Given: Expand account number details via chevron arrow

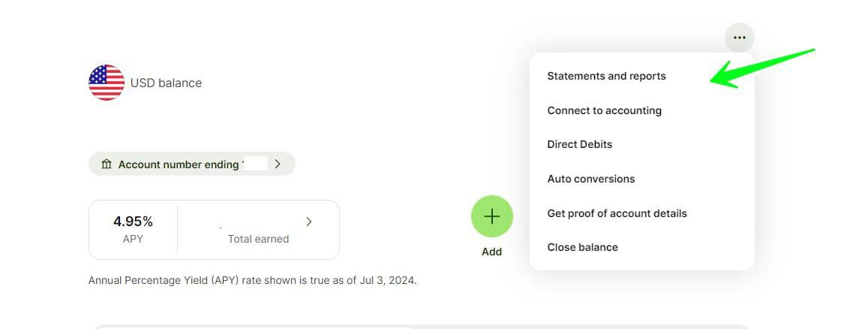Looking at the screenshot, I should pos(278,164).
